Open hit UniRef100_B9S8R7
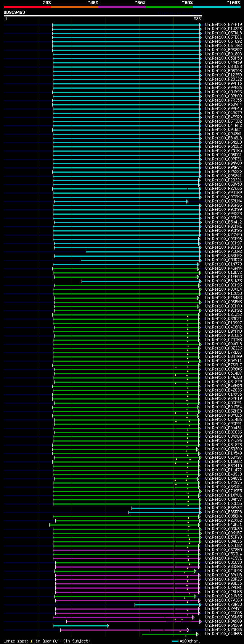244x644 pixels. pyautogui.click(x=223, y=50)
